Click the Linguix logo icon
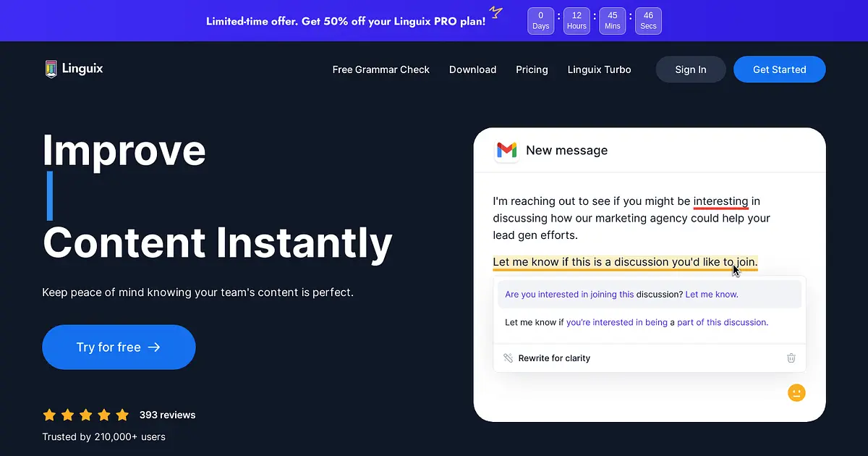The width and height of the screenshot is (868, 456). tap(51, 69)
